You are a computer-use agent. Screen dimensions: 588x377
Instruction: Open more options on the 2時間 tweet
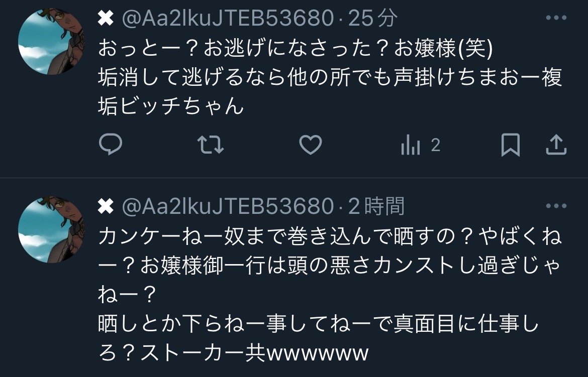[x=556, y=206]
